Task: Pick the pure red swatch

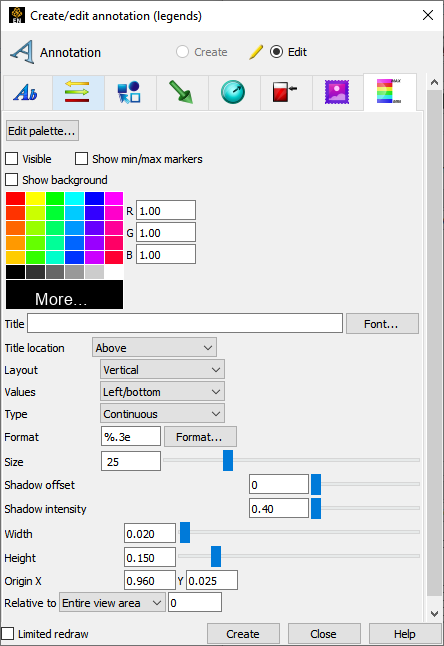Action: tap(15, 199)
